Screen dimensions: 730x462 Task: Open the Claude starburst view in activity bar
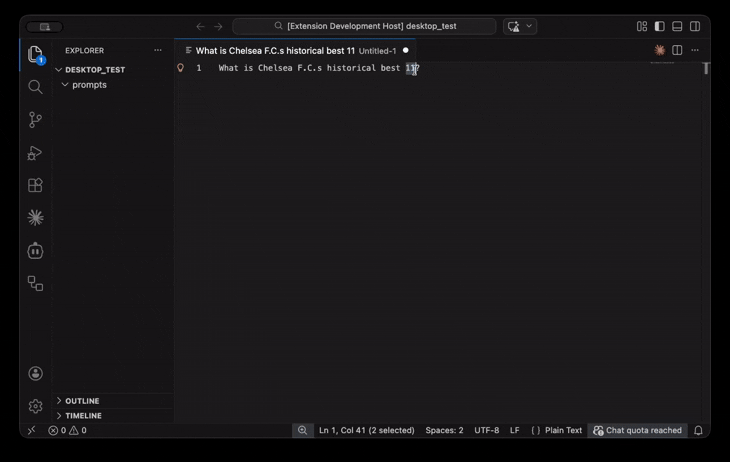coord(35,217)
